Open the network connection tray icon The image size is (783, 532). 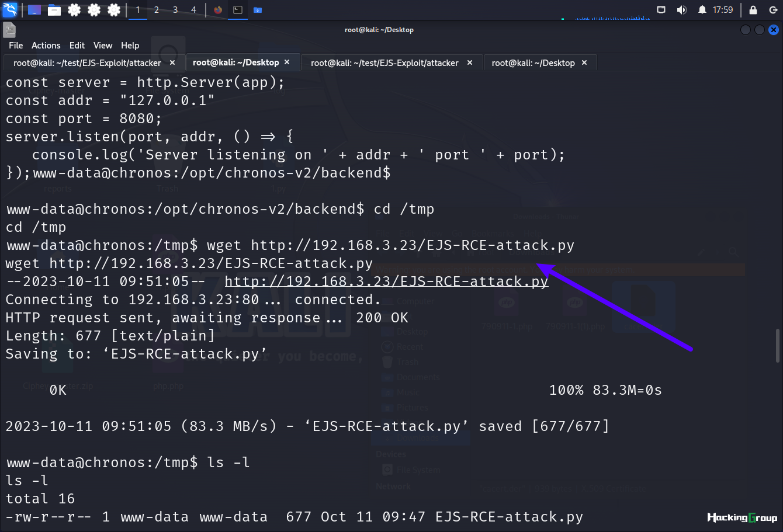(x=661, y=10)
